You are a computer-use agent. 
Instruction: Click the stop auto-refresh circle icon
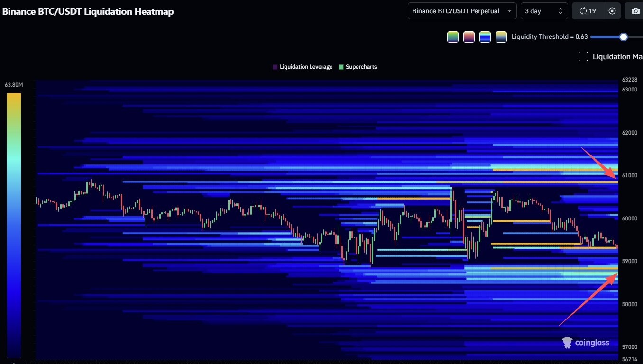point(612,11)
